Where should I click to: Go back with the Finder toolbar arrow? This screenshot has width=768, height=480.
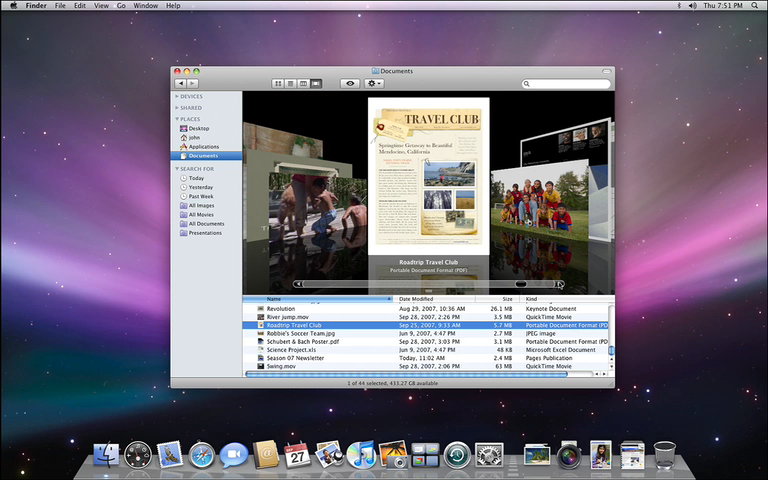[x=181, y=84]
